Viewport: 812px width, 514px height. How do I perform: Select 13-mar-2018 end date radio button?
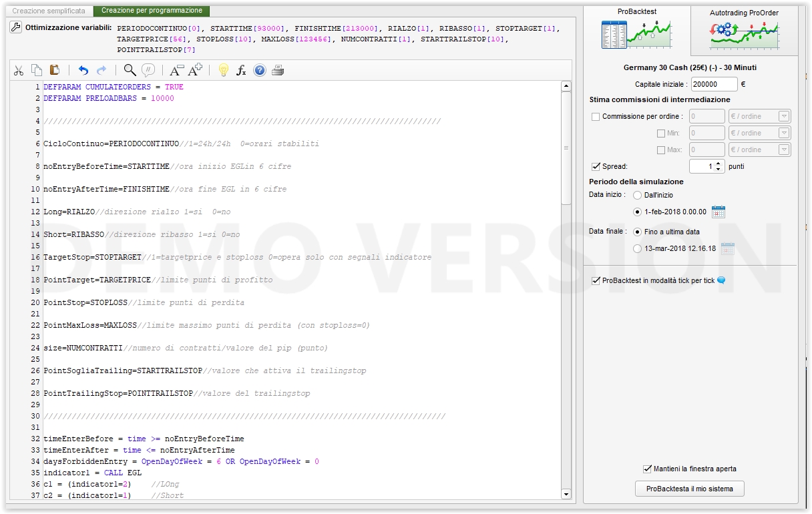(638, 248)
